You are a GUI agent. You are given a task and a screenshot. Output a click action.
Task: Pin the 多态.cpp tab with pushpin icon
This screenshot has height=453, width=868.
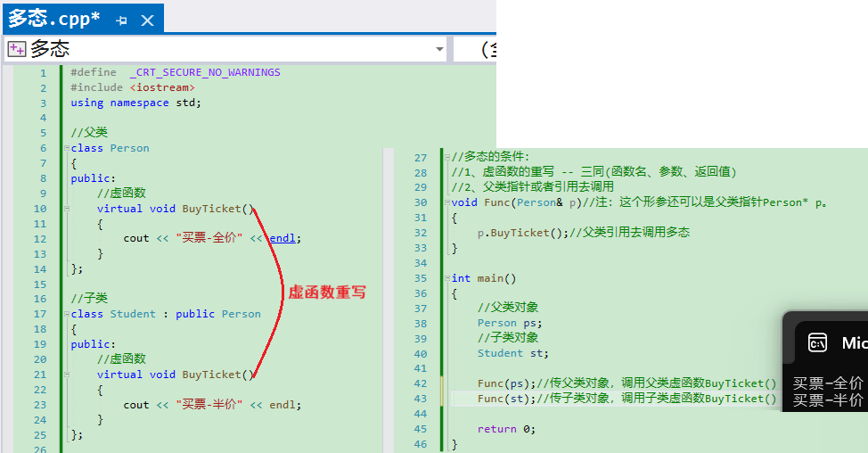(x=121, y=21)
